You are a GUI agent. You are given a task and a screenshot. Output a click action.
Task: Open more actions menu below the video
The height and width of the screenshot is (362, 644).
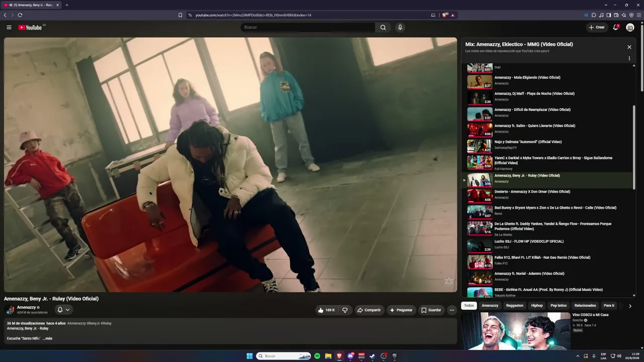coord(452,310)
